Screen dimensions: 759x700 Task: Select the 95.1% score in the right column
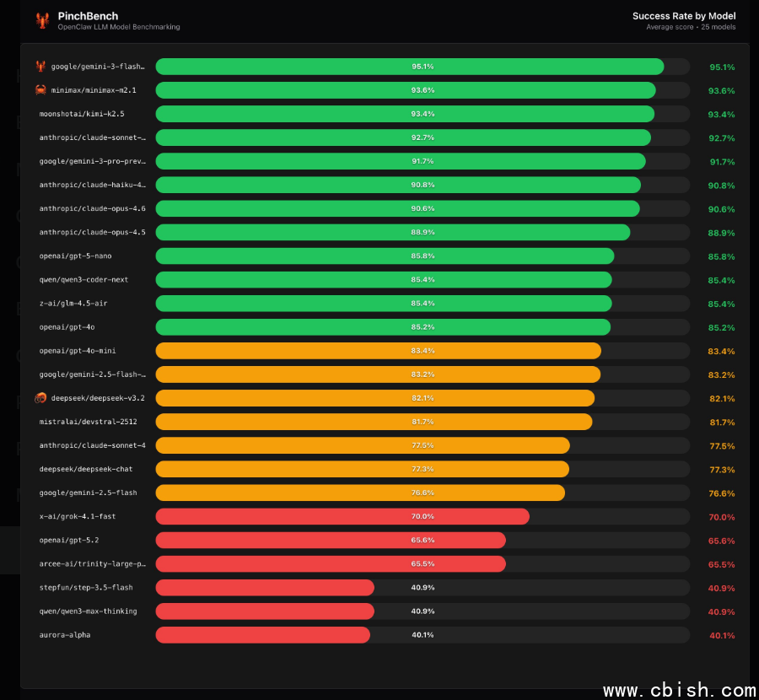click(721, 67)
